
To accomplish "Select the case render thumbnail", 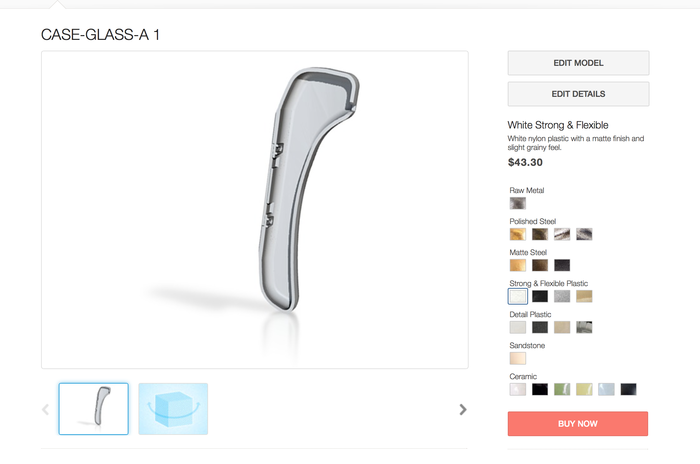I will click(x=93, y=409).
